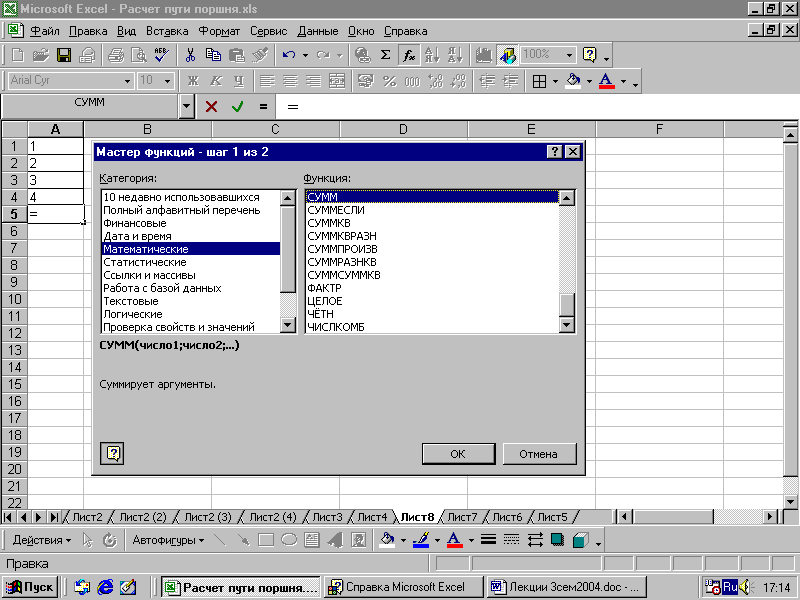
Task: Switch to the Лист7 sheet tab
Action: [x=462, y=517]
